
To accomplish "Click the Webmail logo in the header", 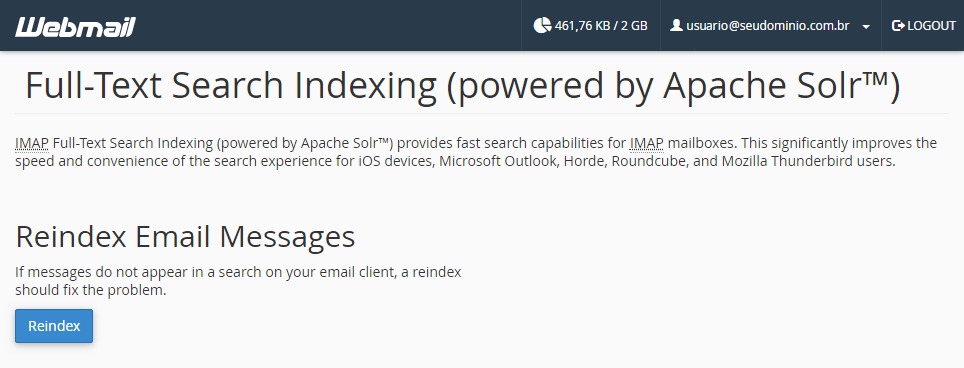I will coord(75,26).
